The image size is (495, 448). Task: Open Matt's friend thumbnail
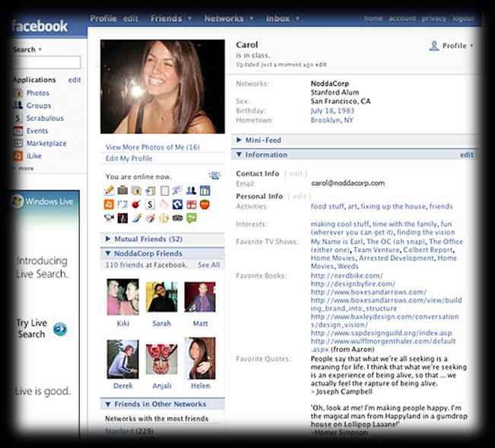(200, 297)
